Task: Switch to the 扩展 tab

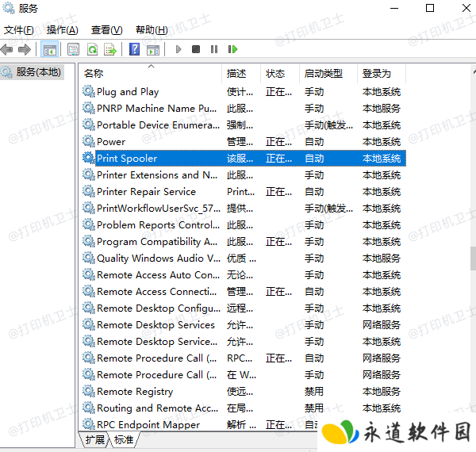Action: tap(94, 439)
